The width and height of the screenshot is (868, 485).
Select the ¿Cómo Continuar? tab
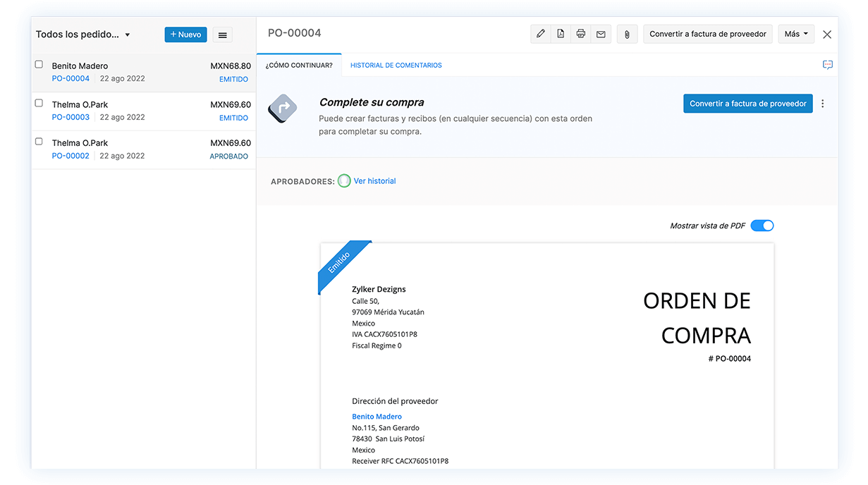coord(299,64)
